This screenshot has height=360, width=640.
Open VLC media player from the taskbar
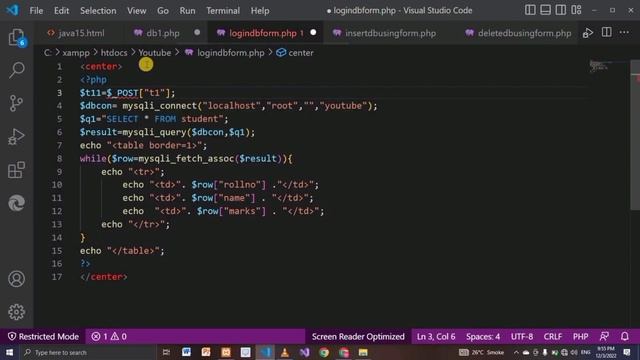(284, 352)
